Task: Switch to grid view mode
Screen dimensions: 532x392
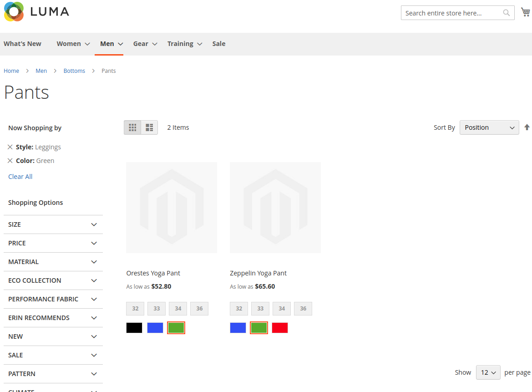Action: (x=132, y=127)
